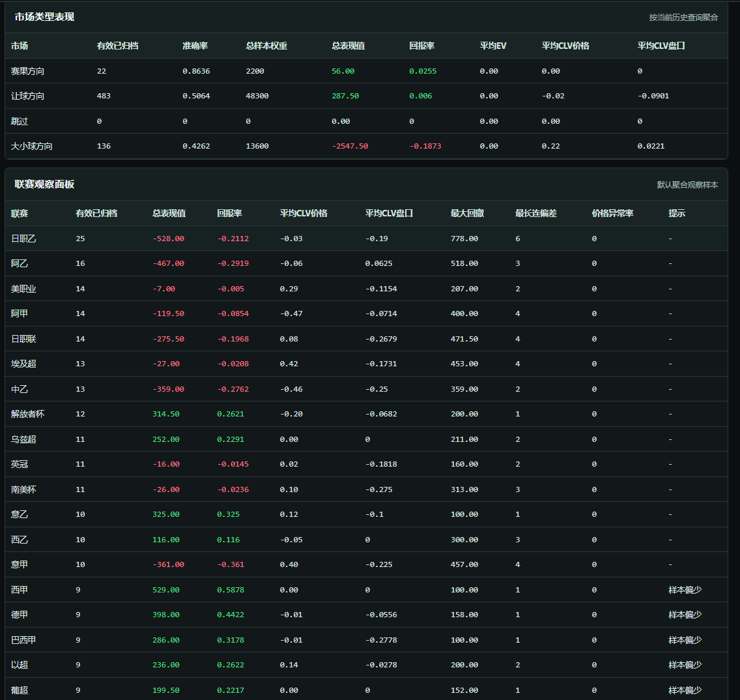Sort by the 准确率 column header
Screen dimensions: 740x700
pos(195,46)
